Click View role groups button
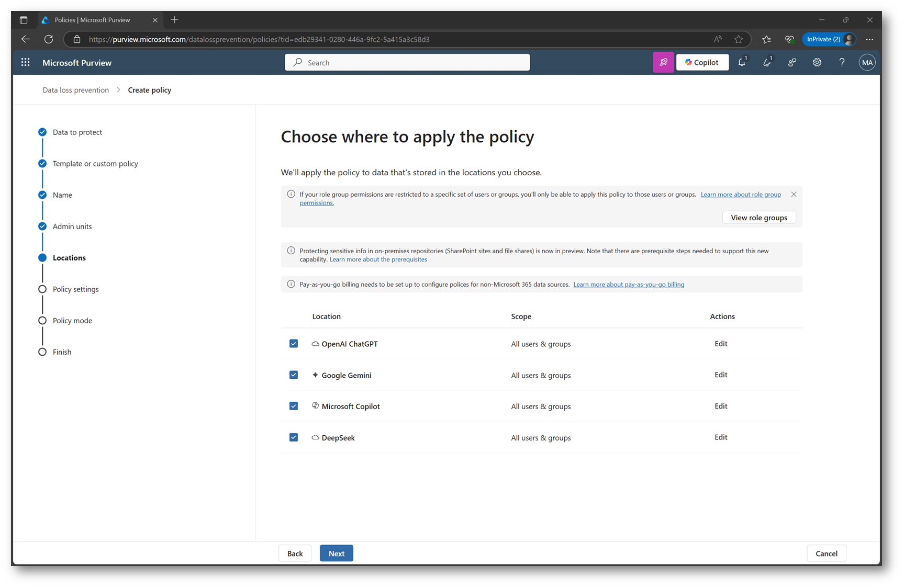Viewport: 904px width, 588px height. (759, 218)
